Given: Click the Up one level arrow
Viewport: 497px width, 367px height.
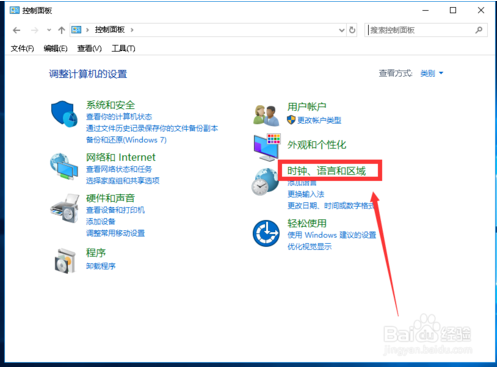Looking at the screenshot, I should click(61, 30).
